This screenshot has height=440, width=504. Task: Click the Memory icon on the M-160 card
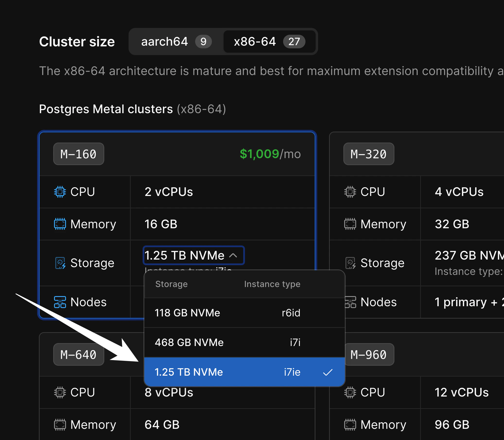(60, 224)
